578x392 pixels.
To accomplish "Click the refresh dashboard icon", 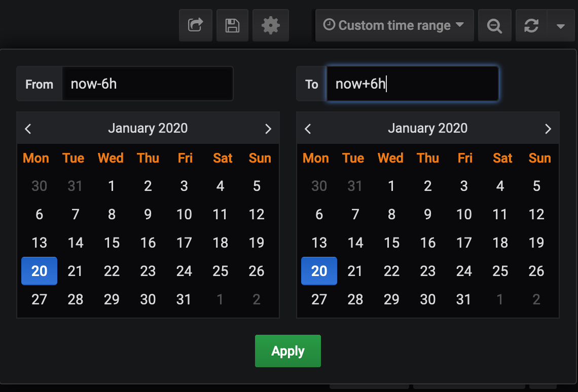I will (531, 25).
